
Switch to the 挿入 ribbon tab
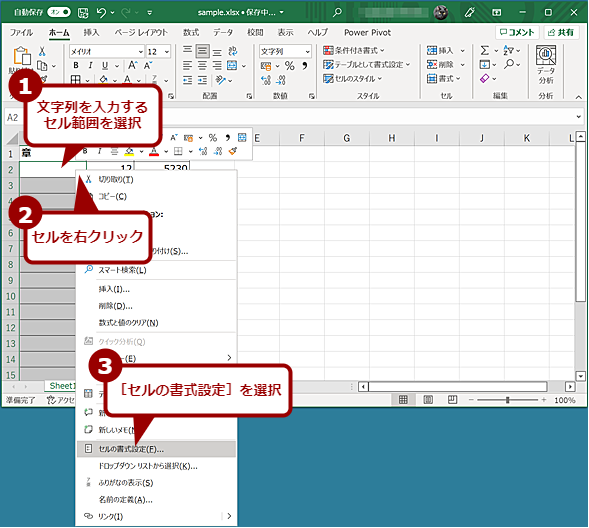coord(91,33)
